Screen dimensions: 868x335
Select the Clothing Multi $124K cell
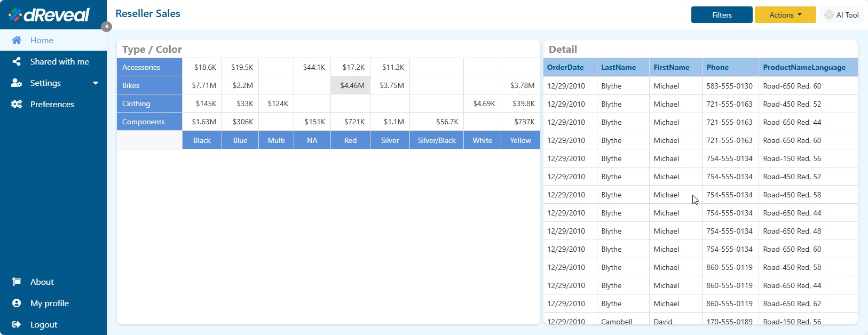[x=276, y=103]
